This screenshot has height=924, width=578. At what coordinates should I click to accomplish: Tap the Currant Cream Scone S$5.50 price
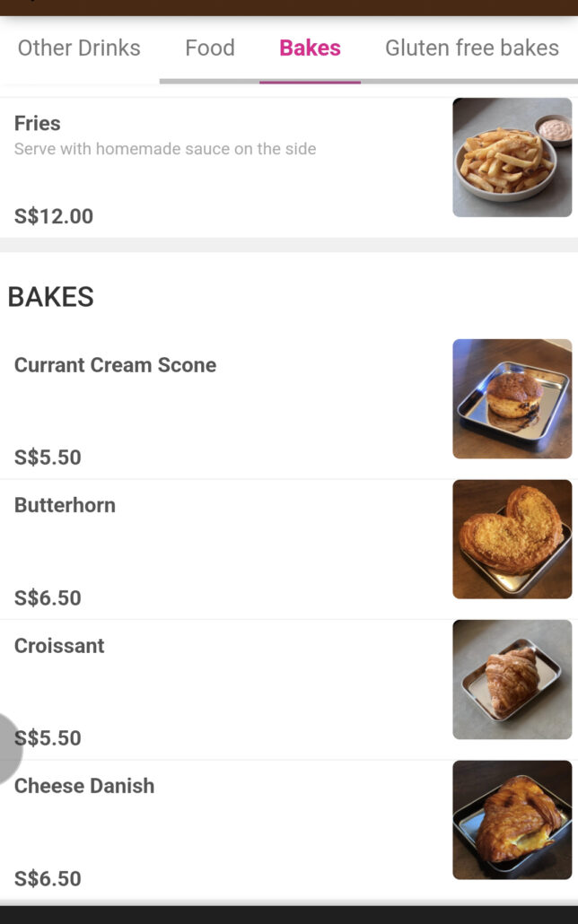point(48,458)
